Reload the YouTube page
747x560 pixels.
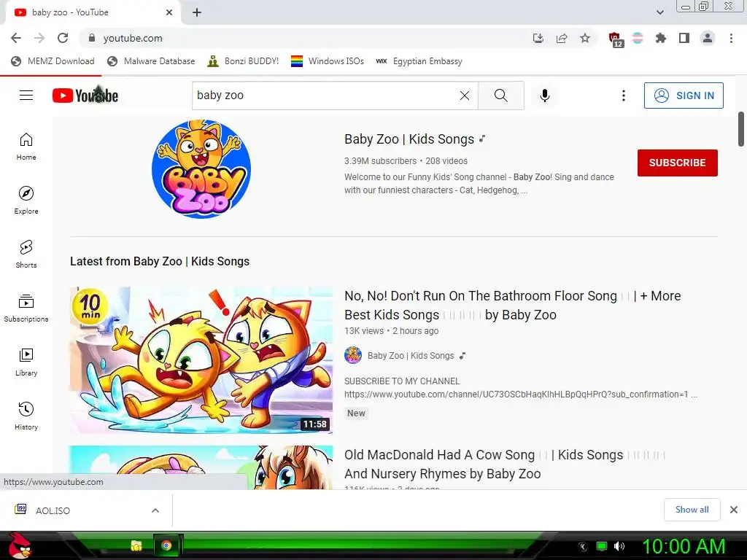tap(63, 38)
